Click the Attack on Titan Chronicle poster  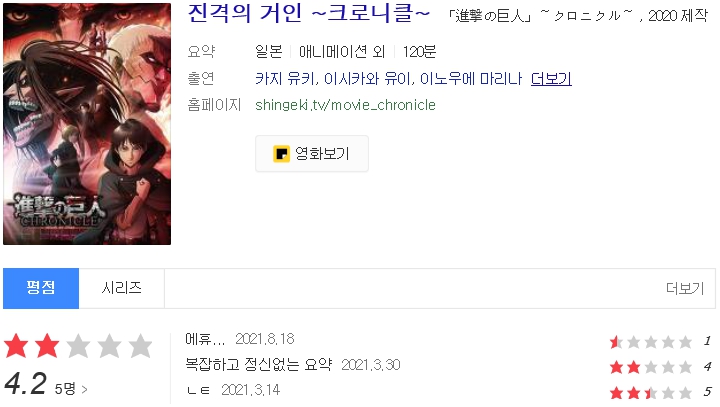coord(87,124)
